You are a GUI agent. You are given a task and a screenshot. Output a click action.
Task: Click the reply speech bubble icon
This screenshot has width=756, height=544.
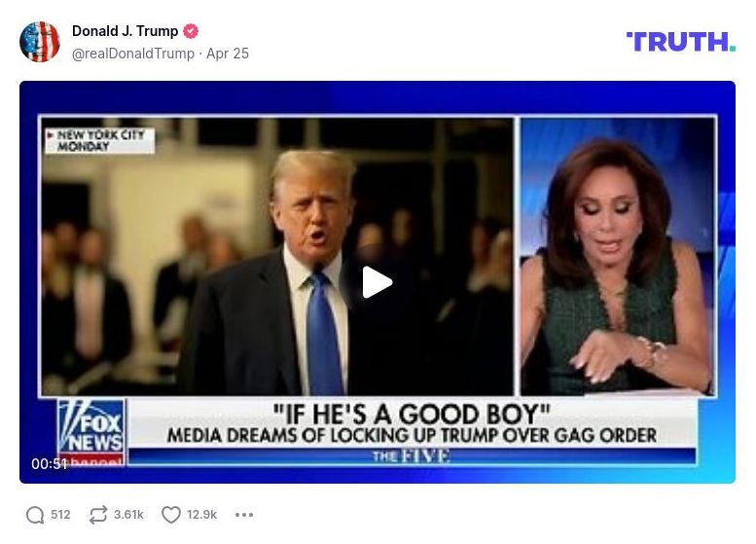[x=35, y=515]
